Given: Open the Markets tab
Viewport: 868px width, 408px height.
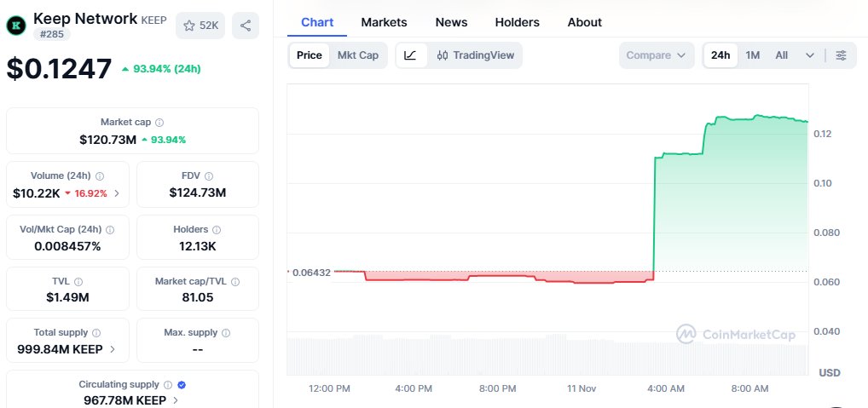Looking at the screenshot, I should 384,22.
